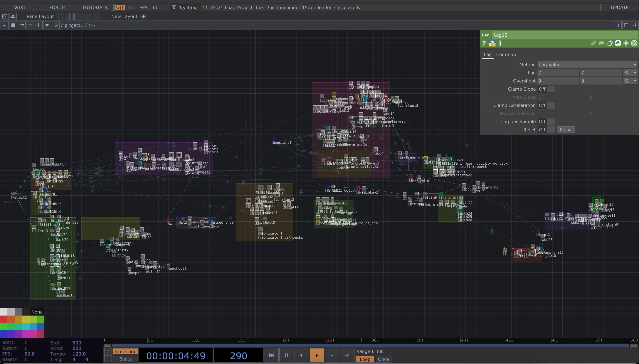Toggle perform mode window icon
The image size is (639, 364).
(x=5, y=16)
